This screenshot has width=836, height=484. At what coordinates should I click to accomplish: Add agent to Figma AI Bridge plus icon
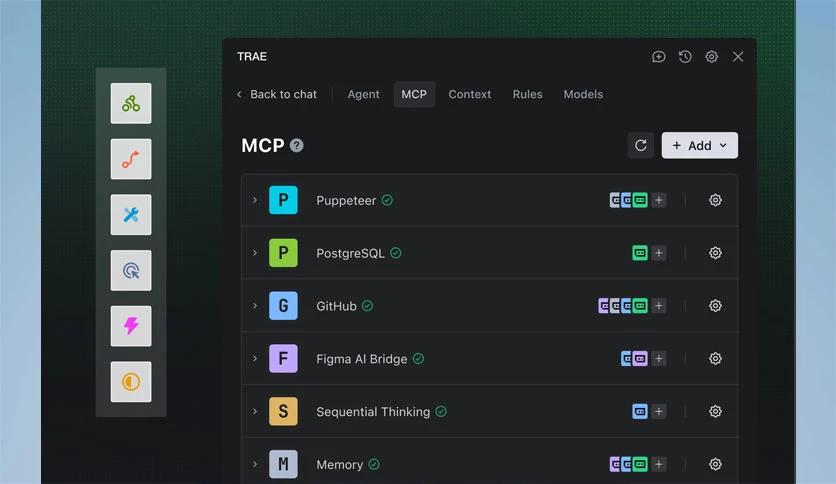pyautogui.click(x=658, y=359)
